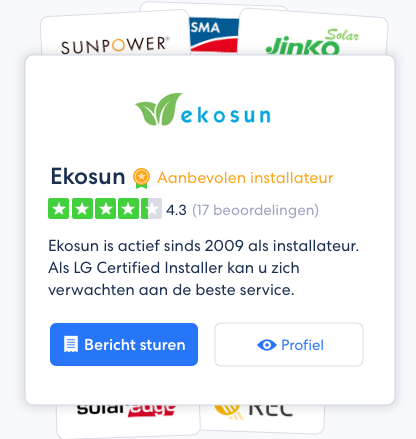
Task: Click the Aanbevolen installateur label
Action: click(245, 178)
